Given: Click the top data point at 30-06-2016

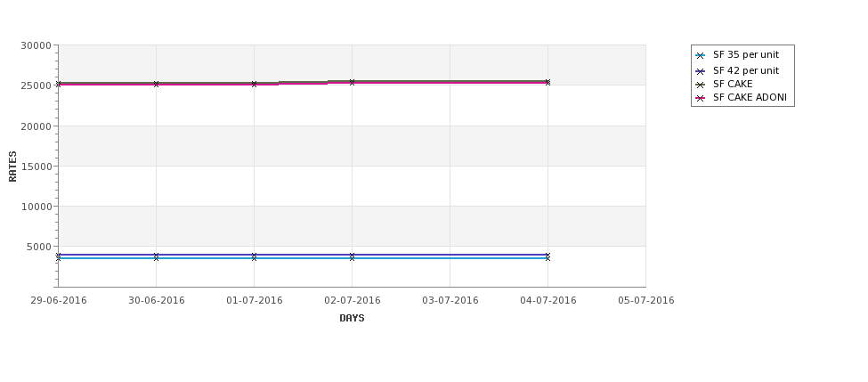Looking at the screenshot, I should tap(156, 85).
